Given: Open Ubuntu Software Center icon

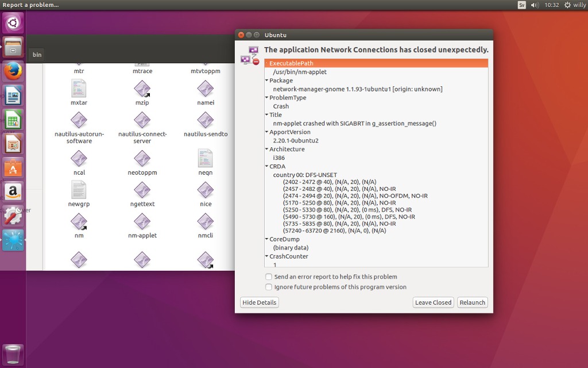Looking at the screenshot, I should [13, 167].
